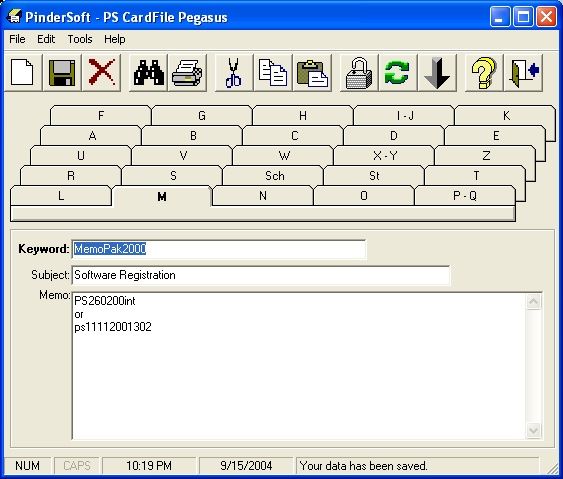Click the black down arrow icon
Viewport: 563px width, 479px height.
437,73
